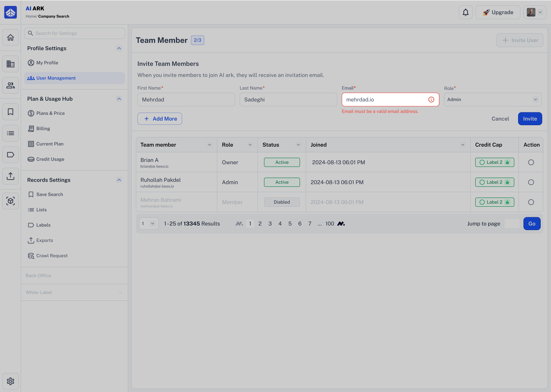The height and width of the screenshot is (392, 551).
Task: Open the settings gear at bottom left
Action: coord(10,381)
